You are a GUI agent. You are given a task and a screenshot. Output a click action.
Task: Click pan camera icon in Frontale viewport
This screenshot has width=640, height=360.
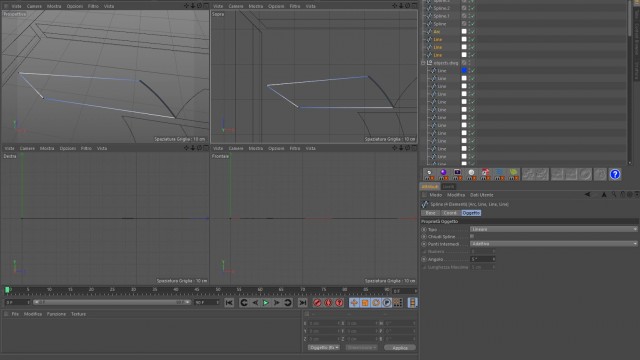(x=394, y=148)
